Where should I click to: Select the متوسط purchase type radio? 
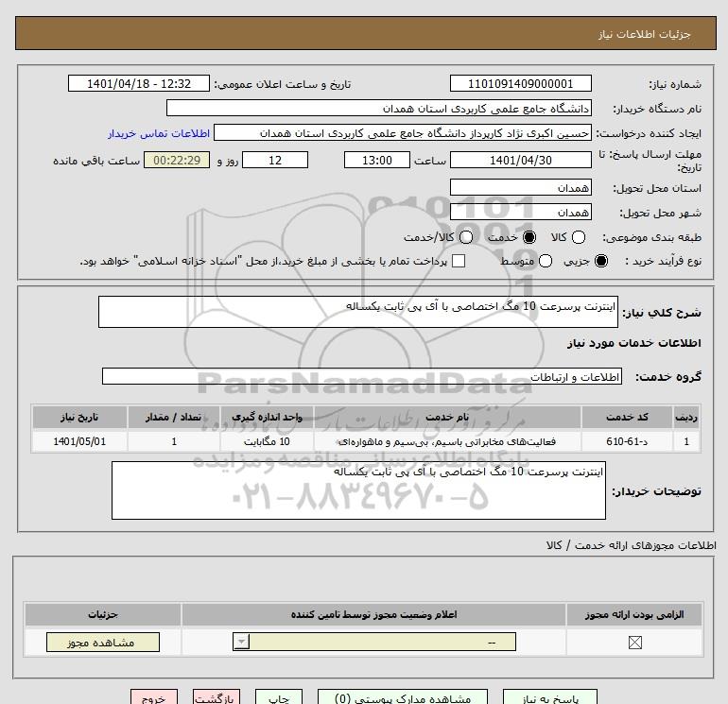(546, 261)
